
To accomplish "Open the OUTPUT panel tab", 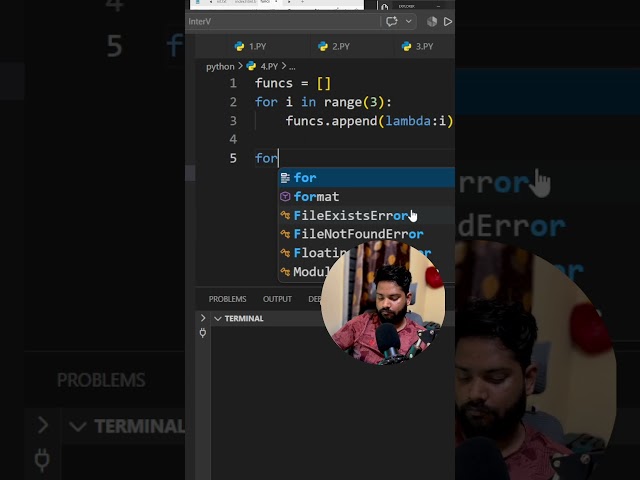I will [x=277, y=299].
